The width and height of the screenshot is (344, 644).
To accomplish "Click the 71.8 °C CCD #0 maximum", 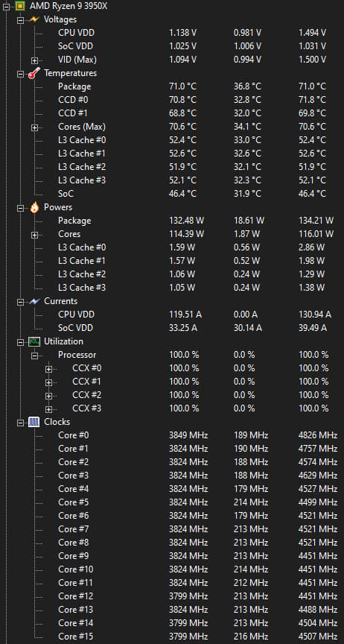I will click(x=312, y=100).
